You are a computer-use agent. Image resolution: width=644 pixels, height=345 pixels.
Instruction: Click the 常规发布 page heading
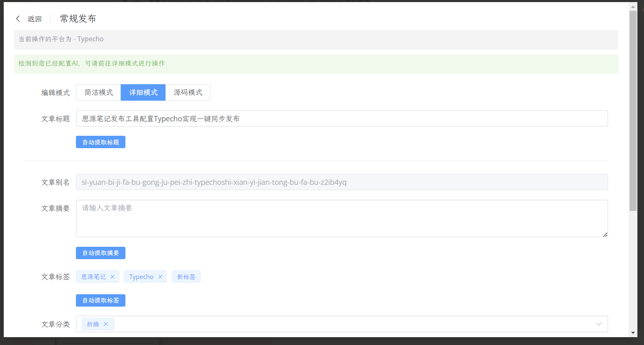coord(78,19)
